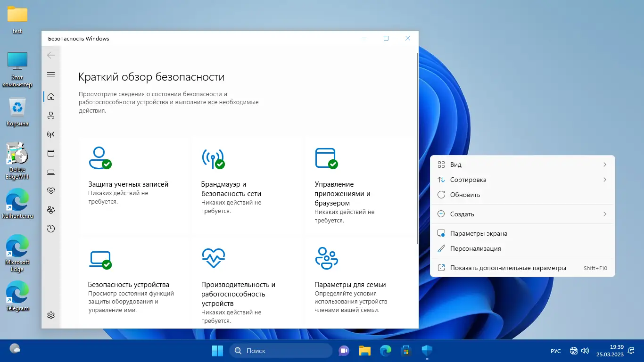Click the Поиск search box on the taskbar
The height and width of the screenshot is (362, 644).
click(281, 351)
